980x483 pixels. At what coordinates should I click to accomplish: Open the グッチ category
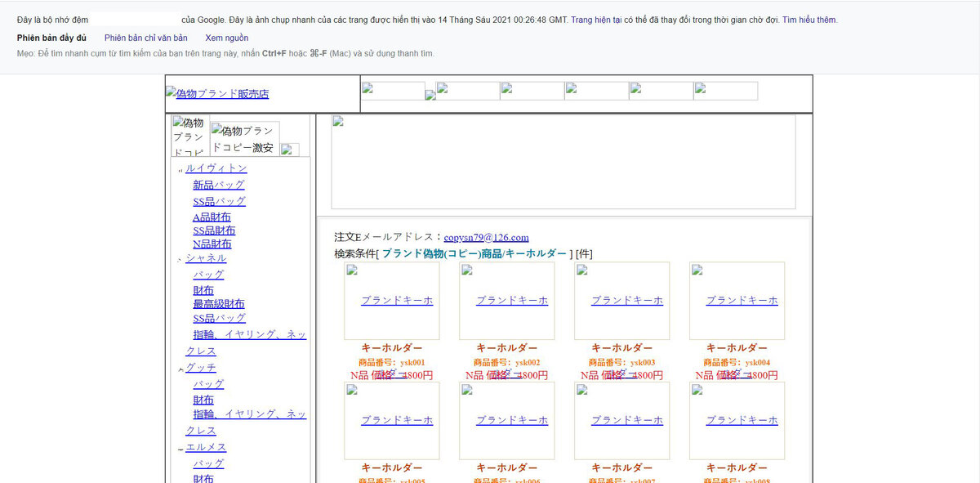tap(201, 368)
